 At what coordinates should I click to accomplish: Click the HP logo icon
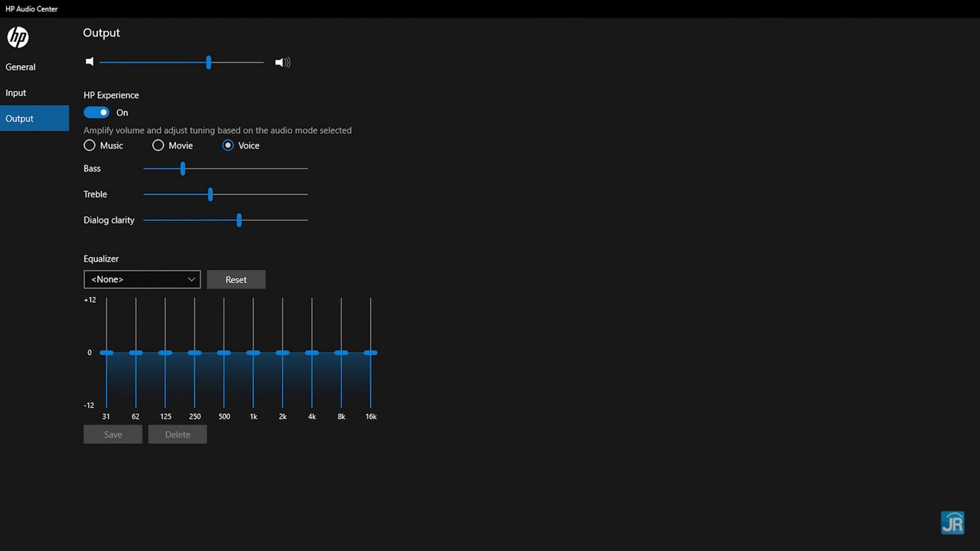pos(18,37)
